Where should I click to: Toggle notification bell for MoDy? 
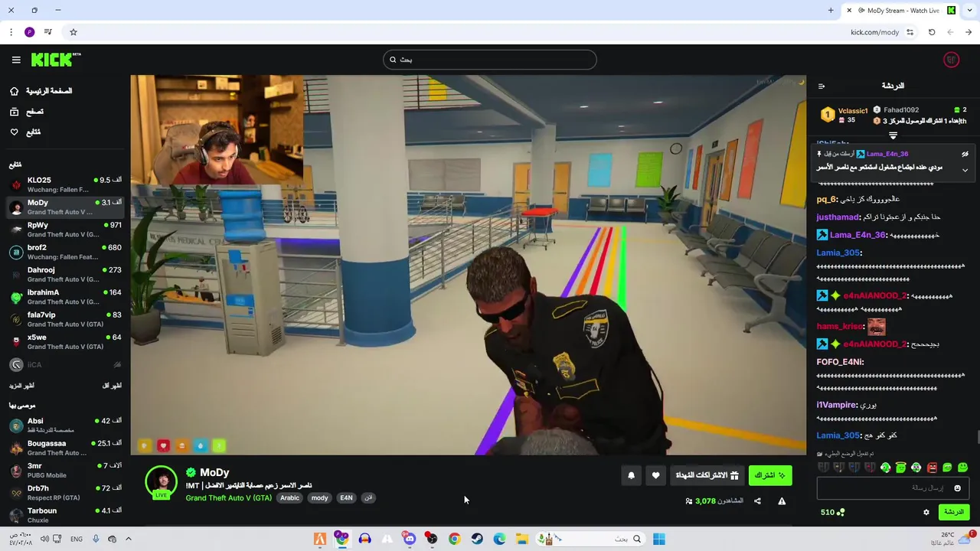(x=631, y=475)
